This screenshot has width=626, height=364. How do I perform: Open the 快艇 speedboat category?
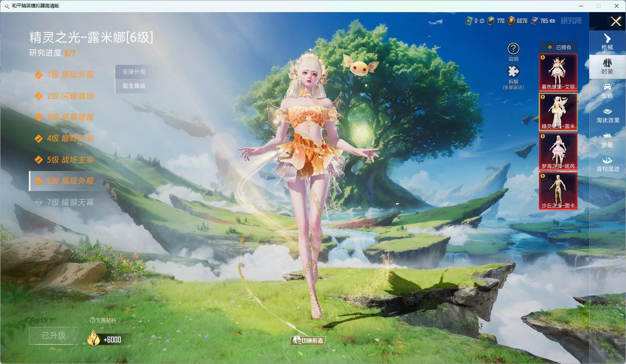[607, 140]
